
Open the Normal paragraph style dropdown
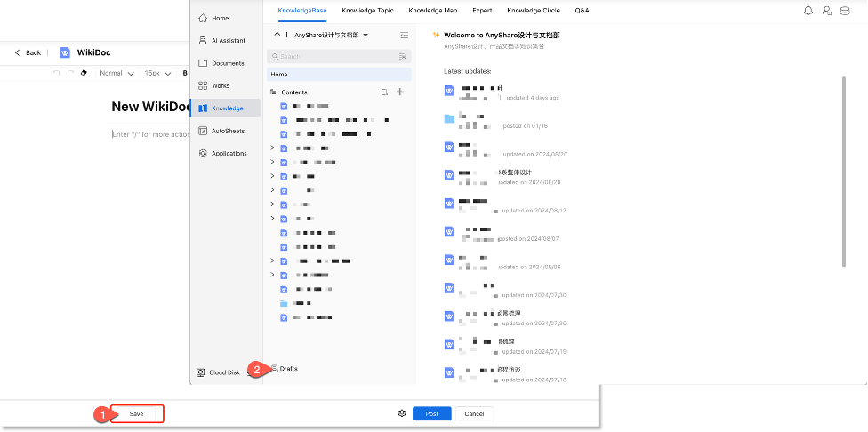coord(117,73)
